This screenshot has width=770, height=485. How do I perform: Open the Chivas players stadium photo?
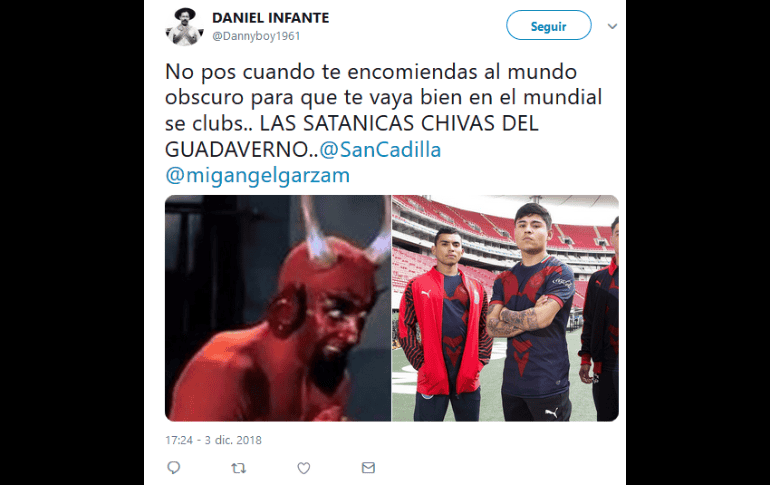(x=505, y=308)
